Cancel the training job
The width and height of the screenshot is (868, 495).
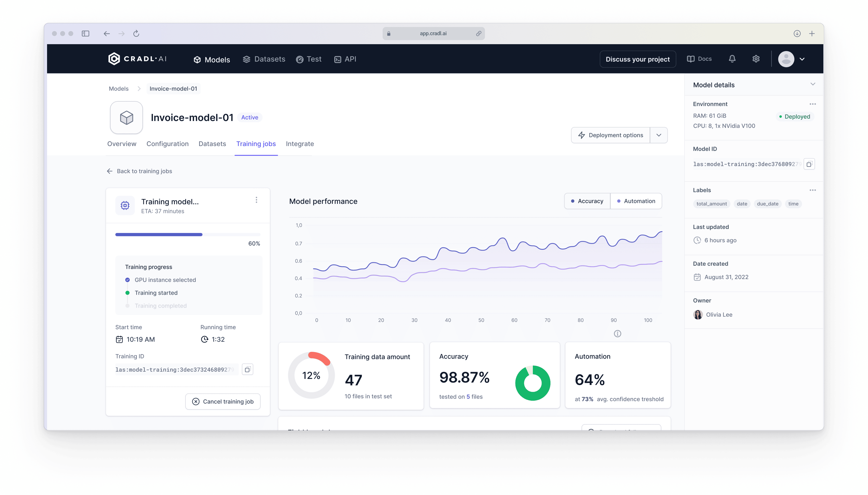(223, 402)
